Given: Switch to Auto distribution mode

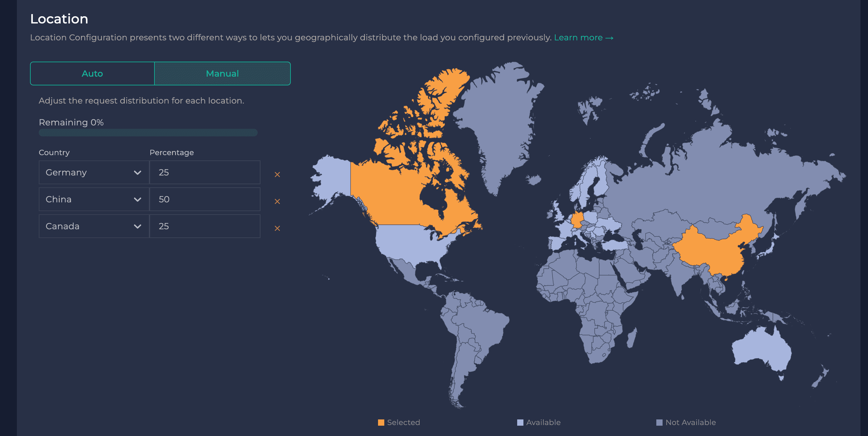Looking at the screenshot, I should (x=92, y=73).
